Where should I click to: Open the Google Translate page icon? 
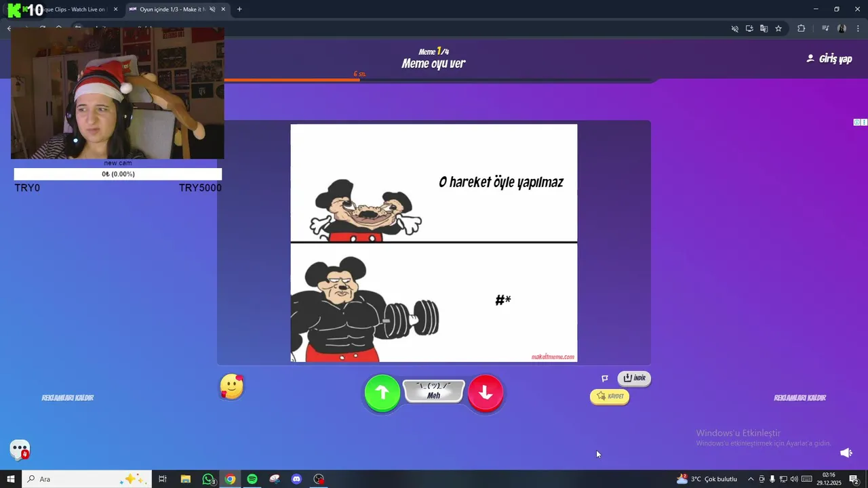pyautogui.click(x=764, y=28)
